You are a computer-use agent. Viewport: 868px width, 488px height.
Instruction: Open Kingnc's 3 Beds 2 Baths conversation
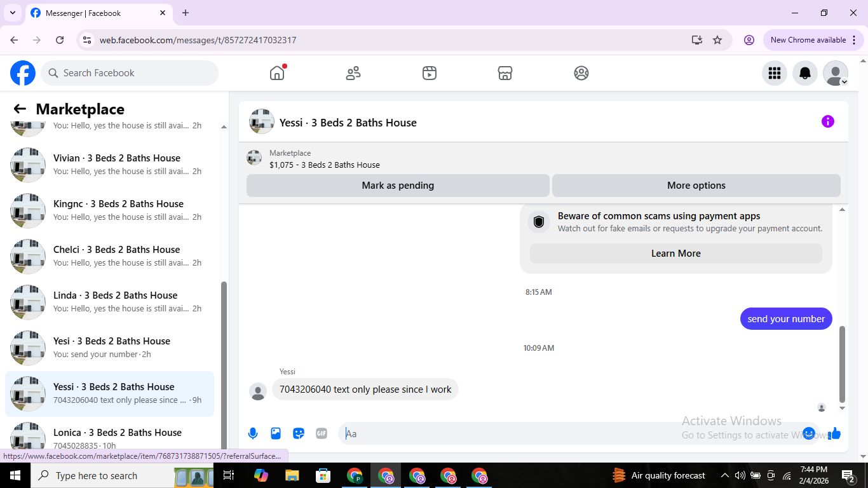pos(109,211)
